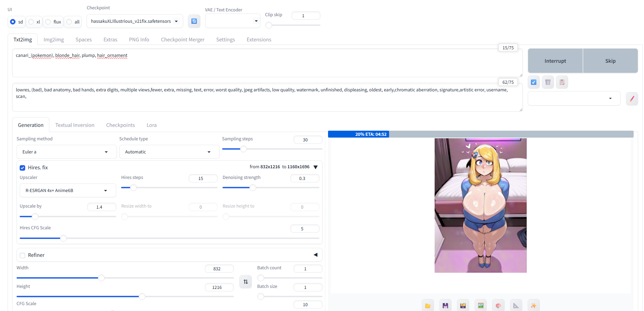Select the xl UI radio button

(31, 22)
